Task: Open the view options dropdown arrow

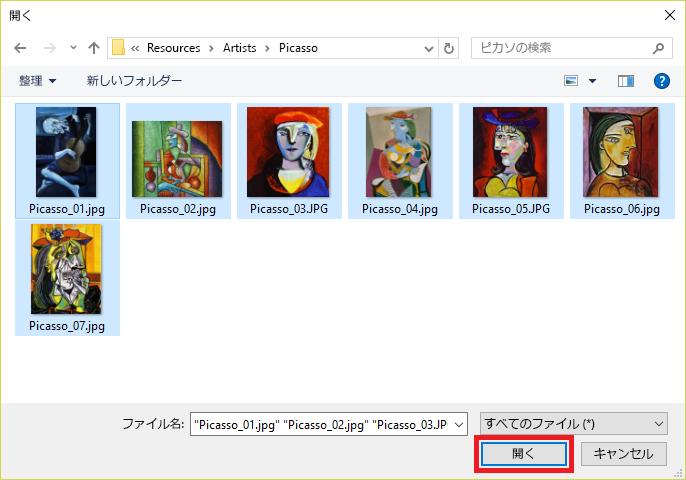Action: [592, 81]
